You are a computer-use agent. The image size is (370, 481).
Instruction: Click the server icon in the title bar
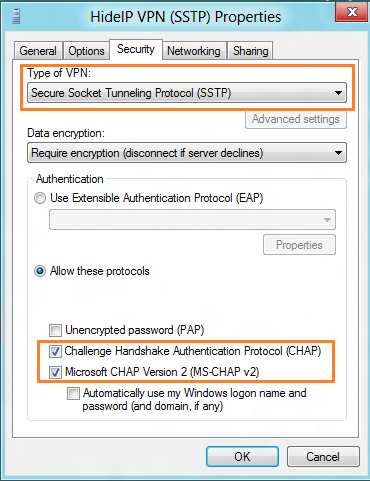pyautogui.click(x=16, y=17)
